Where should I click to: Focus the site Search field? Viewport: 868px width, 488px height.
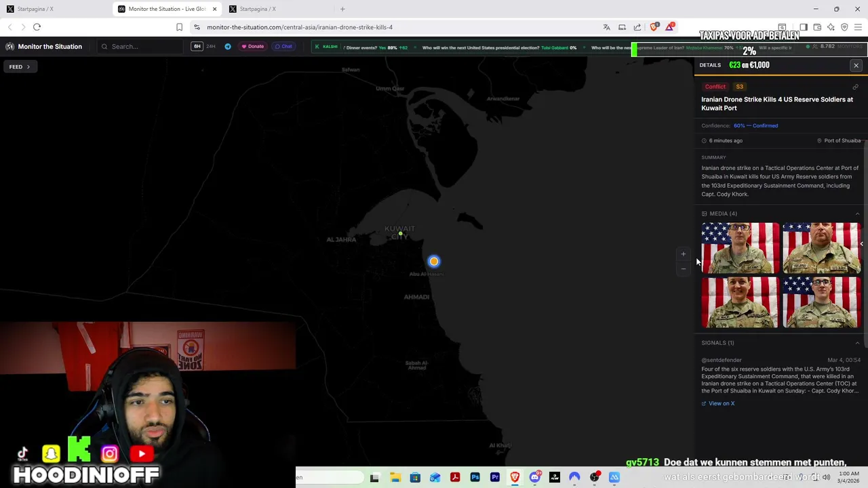141,47
